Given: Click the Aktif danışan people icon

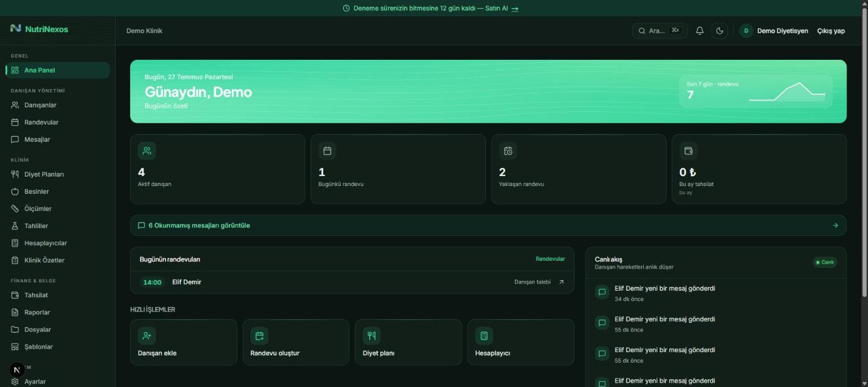Looking at the screenshot, I should click(x=147, y=151).
